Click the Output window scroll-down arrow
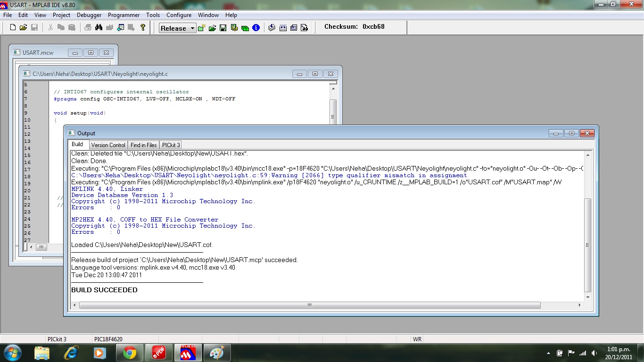 click(587, 297)
